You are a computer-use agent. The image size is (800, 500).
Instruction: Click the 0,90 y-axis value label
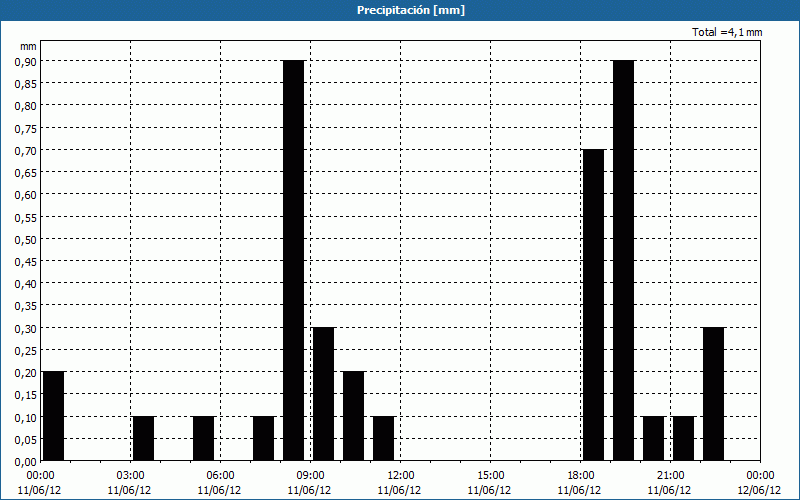(25, 61)
